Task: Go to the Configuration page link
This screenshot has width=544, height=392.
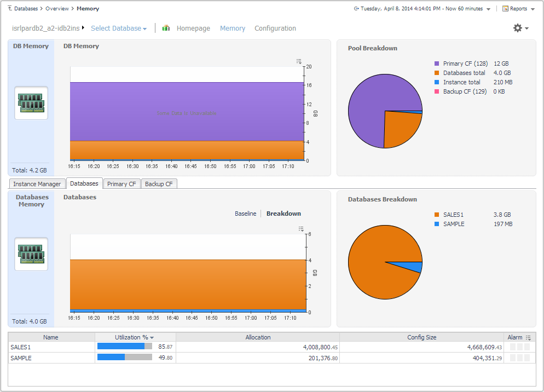Action: (x=275, y=28)
